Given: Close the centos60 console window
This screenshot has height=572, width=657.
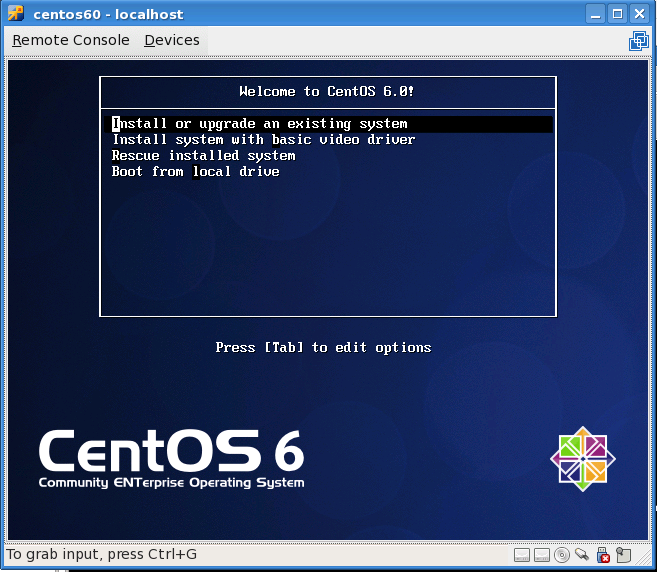Looking at the screenshot, I should pyautogui.click(x=639, y=14).
